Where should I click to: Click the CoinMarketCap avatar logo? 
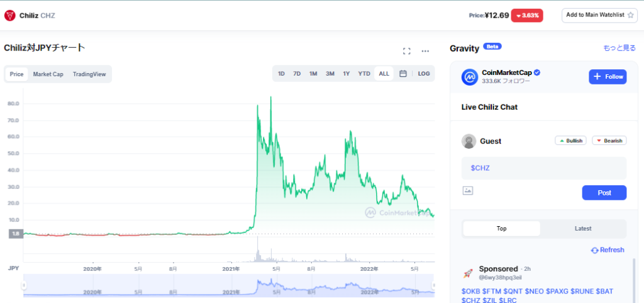point(470,77)
